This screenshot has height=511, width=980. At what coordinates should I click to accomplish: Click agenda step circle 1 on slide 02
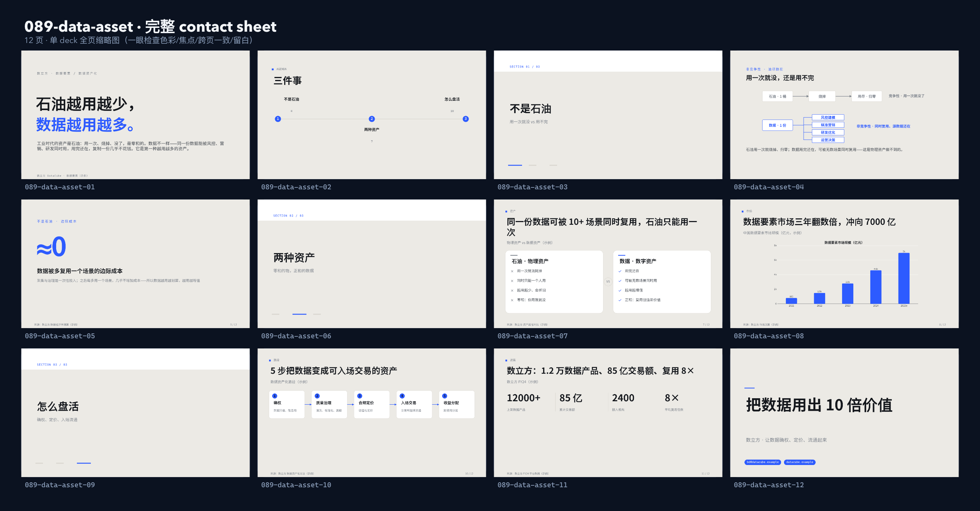click(x=278, y=119)
